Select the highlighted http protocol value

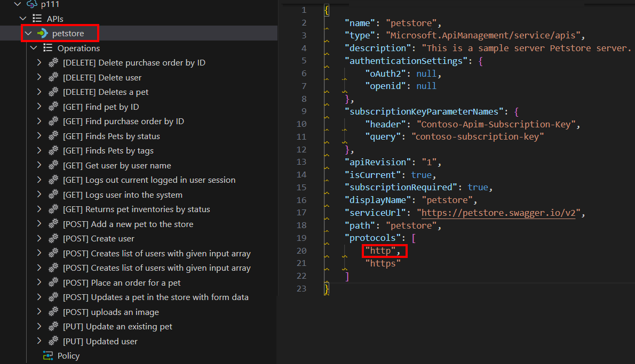[x=382, y=250]
